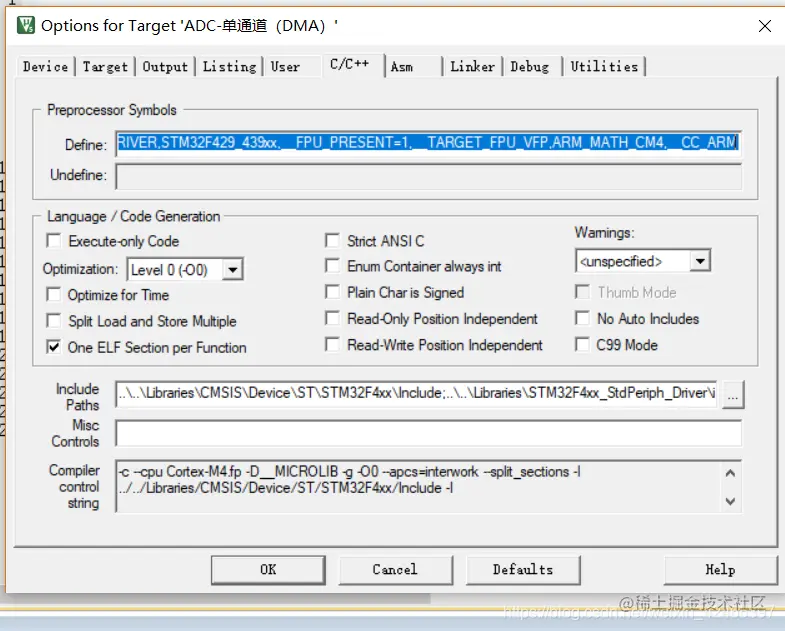Check Read-Write Position Independent

(x=332, y=345)
